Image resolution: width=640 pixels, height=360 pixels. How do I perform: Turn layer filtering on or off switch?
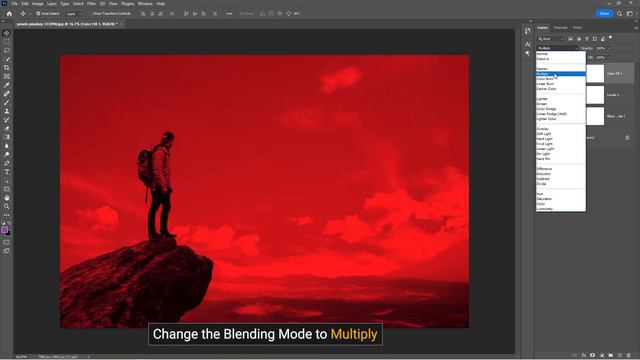[611, 38]
